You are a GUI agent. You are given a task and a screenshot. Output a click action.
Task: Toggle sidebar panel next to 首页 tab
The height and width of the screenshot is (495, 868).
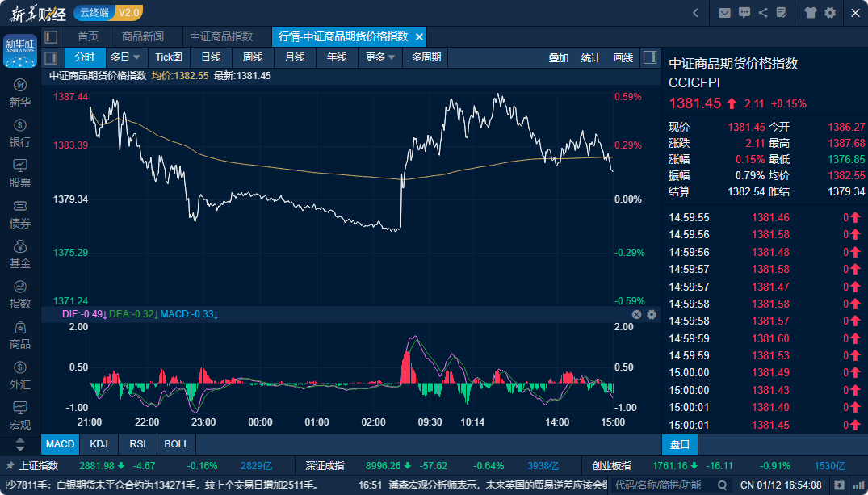(x=51, y=36)
